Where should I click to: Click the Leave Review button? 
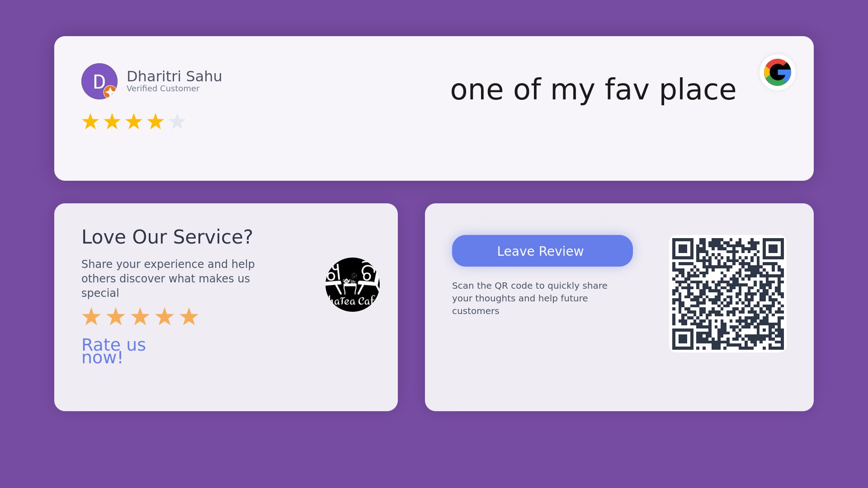pos(542,251)
